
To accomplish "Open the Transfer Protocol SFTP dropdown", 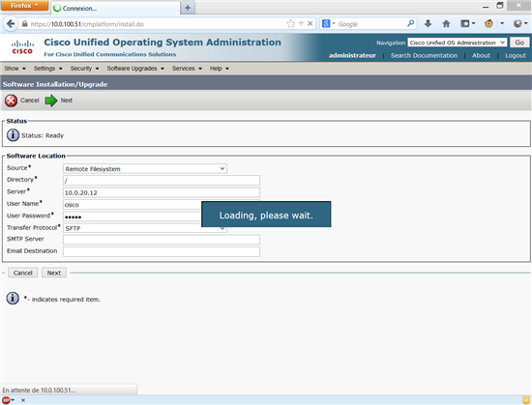I will point(145,228).
